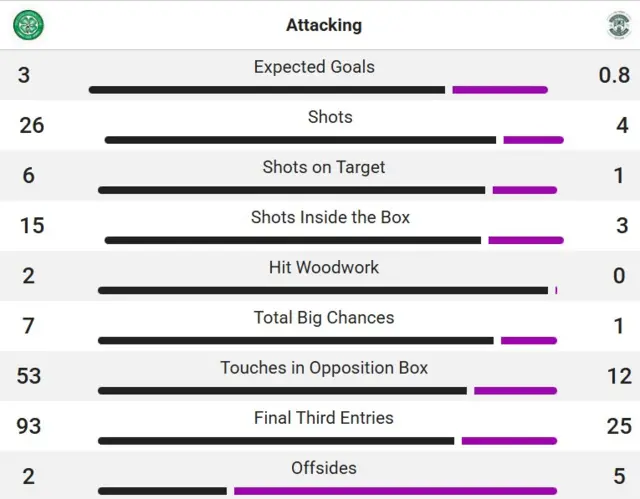Click the Hit Woodwork stat label
This screenshot has height=499, width=640.
point(324,267)
